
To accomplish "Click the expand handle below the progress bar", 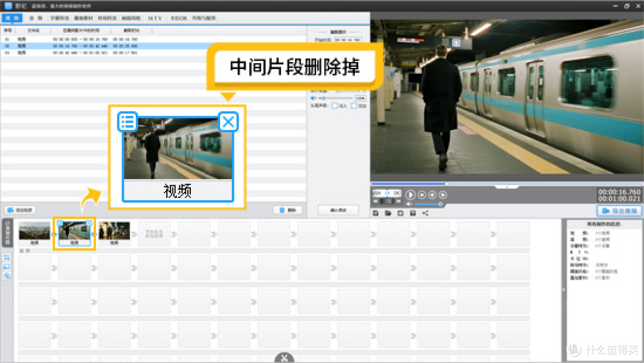I will point(507,187).
